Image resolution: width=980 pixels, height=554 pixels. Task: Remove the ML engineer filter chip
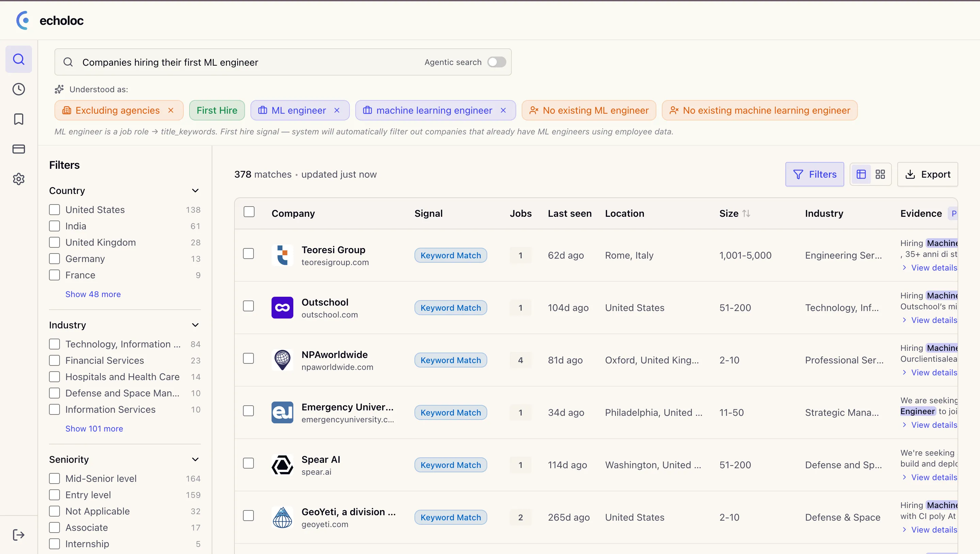pyautogui.click(x=337, y=110)
